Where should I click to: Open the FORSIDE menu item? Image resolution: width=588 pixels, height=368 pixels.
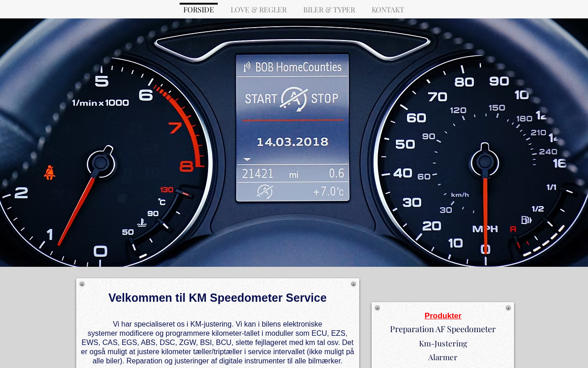pos(198,10)
